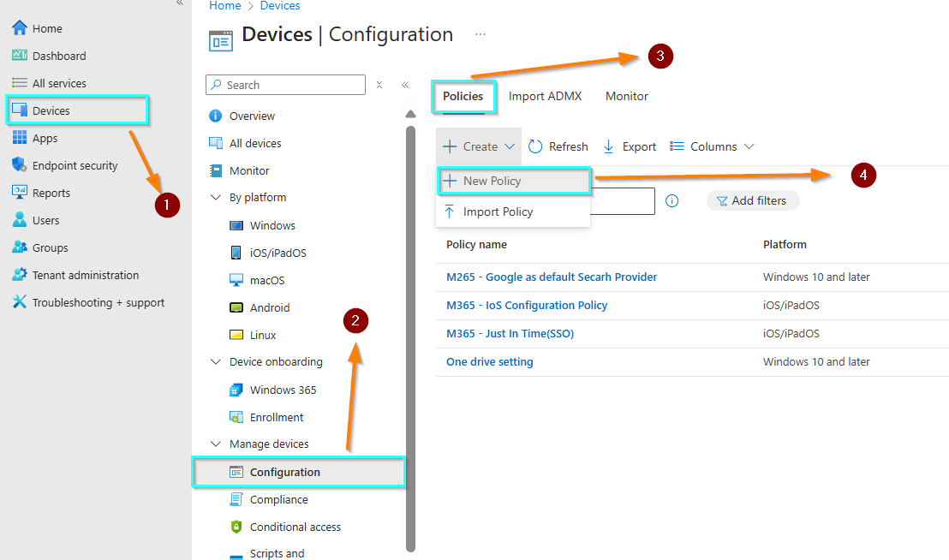The width and height of the screenshot is (949, 560).
Task: Open the Dashboard icon in the sidebar
Action: 20,55
